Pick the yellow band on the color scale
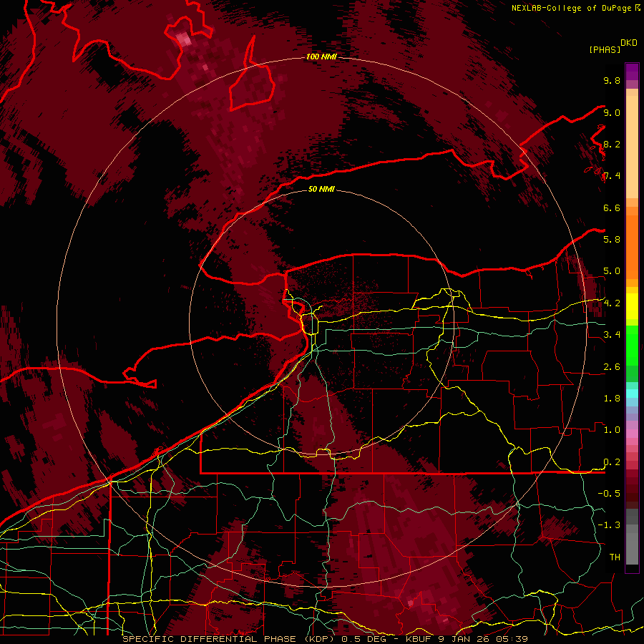 [x=632, y=306]
